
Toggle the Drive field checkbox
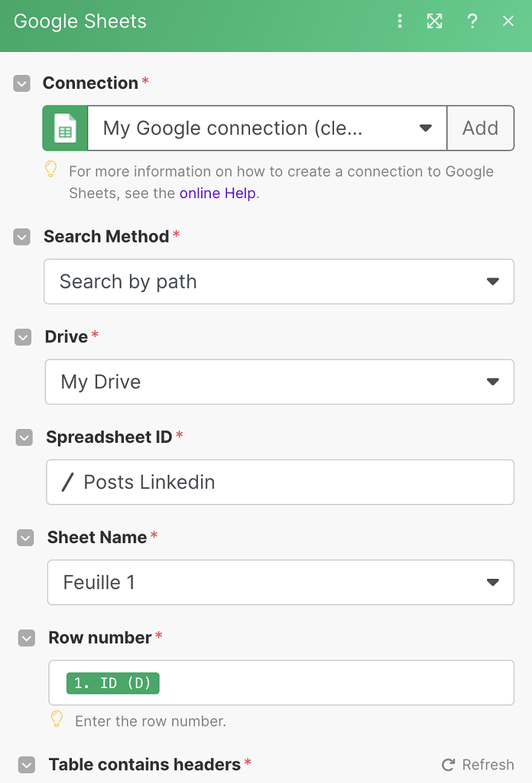tap(23, 337)
